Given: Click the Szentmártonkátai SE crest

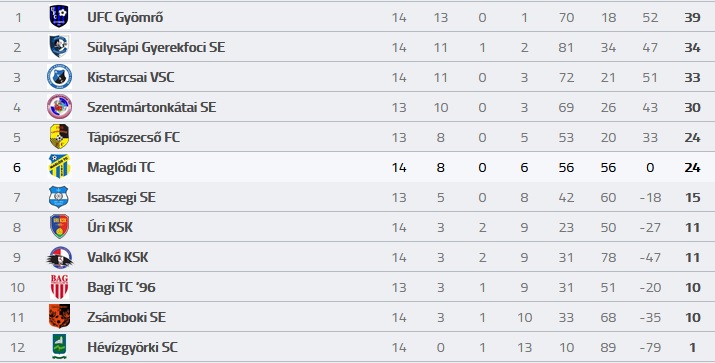Looking at the screenshot, I should pos(59,107).
